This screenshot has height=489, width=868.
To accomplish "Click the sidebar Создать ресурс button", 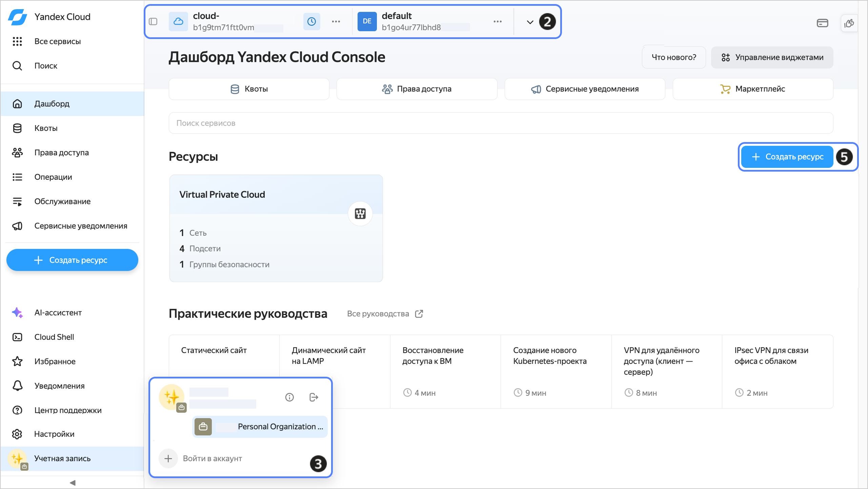I will pos(72,260).
